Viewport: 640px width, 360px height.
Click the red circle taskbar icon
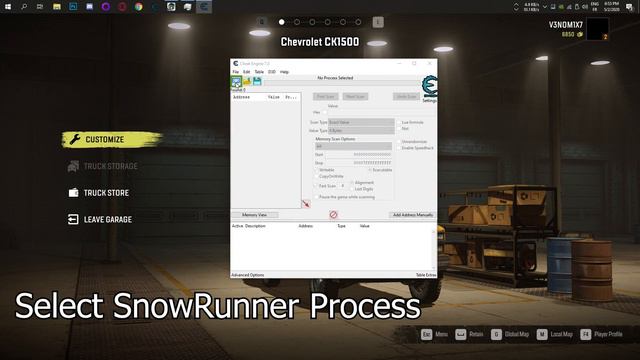click(x=122, y=7)
